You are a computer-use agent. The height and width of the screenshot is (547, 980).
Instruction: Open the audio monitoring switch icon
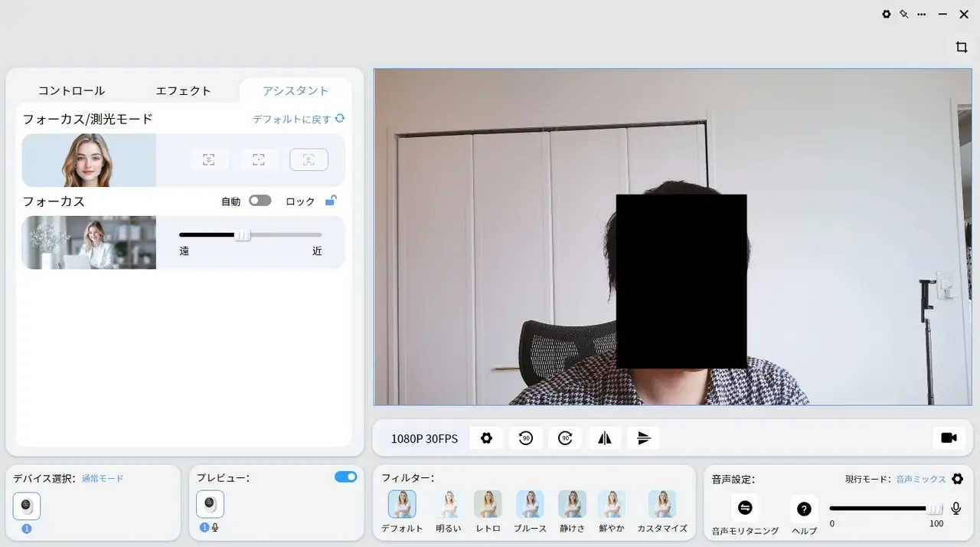click(x=745, y=508)
